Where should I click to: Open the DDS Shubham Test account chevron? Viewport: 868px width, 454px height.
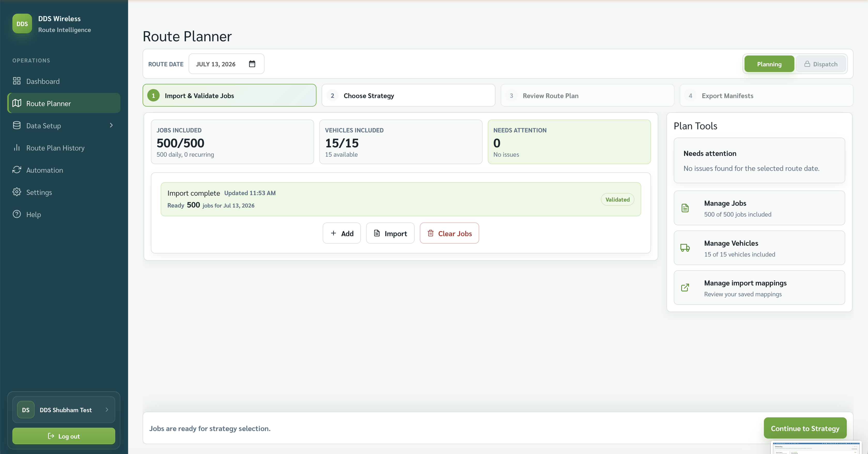click(107, 410)
